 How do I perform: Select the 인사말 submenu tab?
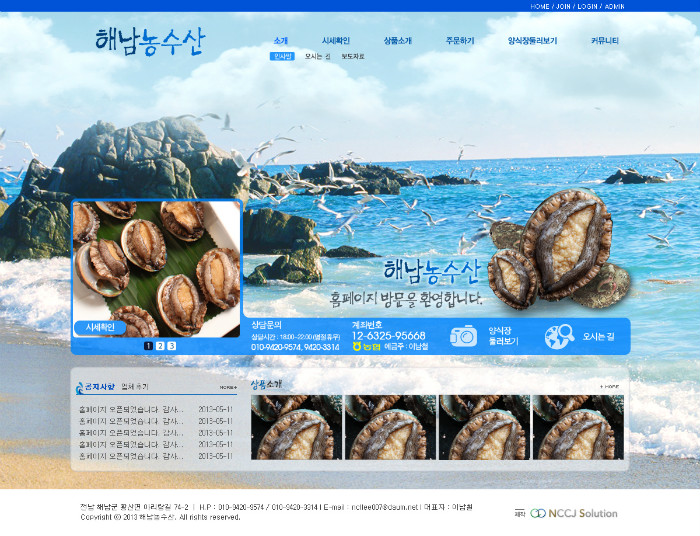pos(282,57)
